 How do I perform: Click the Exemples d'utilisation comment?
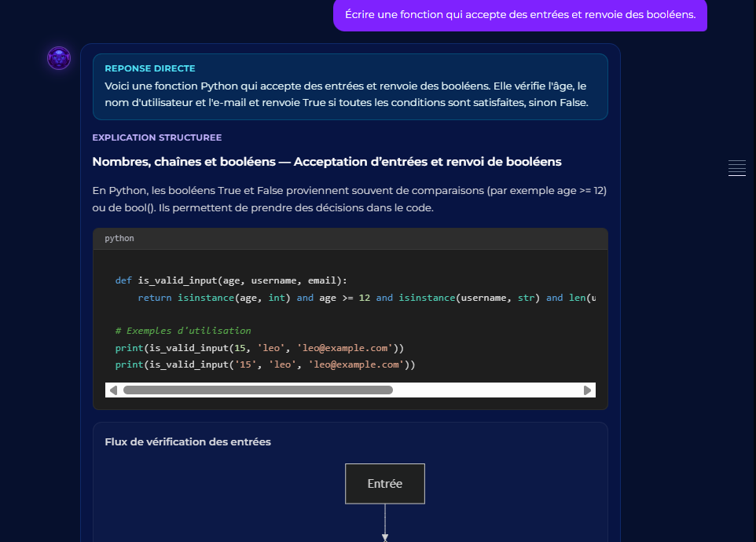coord(183,331)
